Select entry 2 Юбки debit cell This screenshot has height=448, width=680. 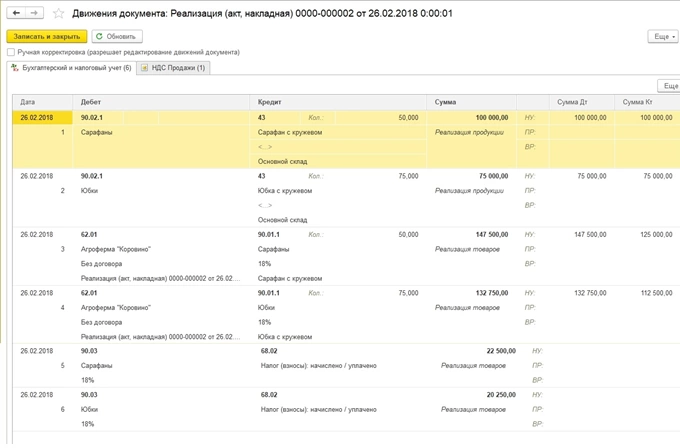click(90, 189)
